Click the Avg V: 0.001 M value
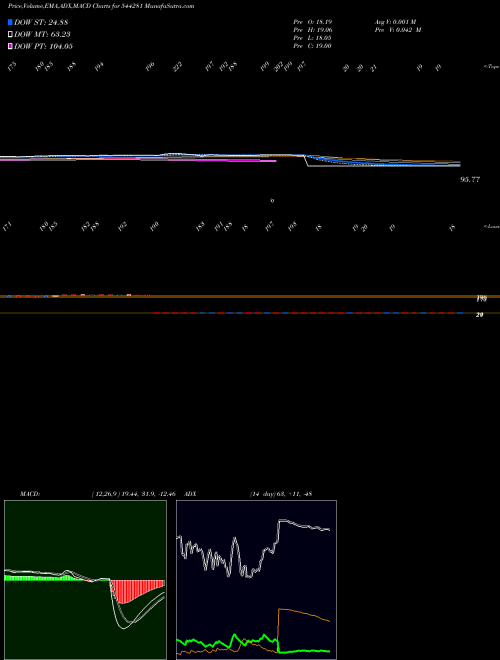The width and height of the screenshot is (500, 660). [397, 21]
